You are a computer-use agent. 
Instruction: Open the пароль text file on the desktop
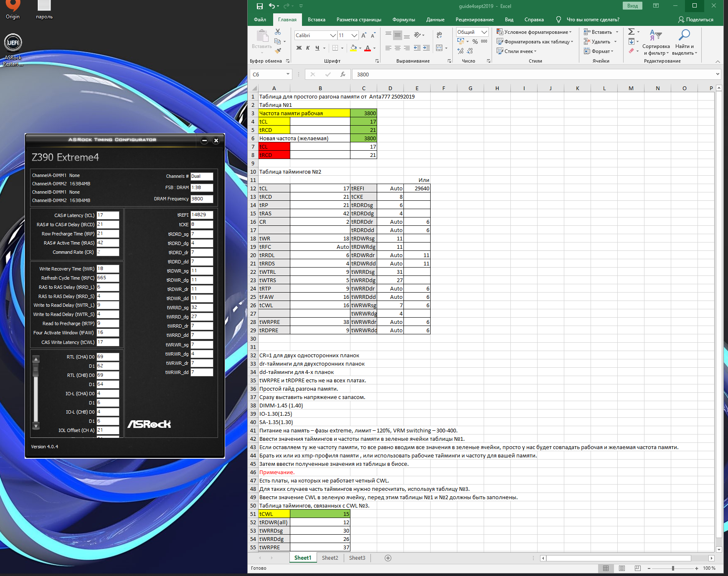tap(44, 10)
